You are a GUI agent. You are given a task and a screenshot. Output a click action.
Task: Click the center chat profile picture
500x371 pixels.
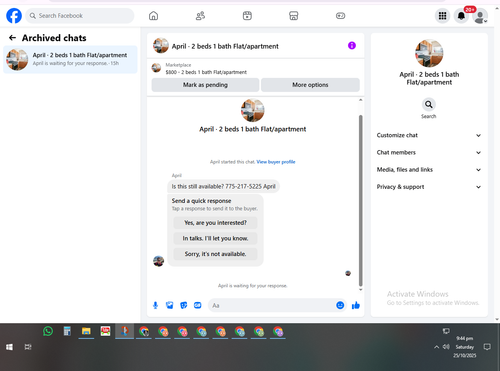pyautogui.click(x=253, y=110)
